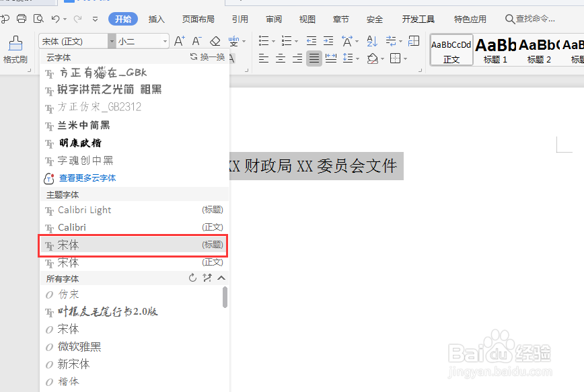Select 宋体 (标题) theme font

[x=135, y=245]
